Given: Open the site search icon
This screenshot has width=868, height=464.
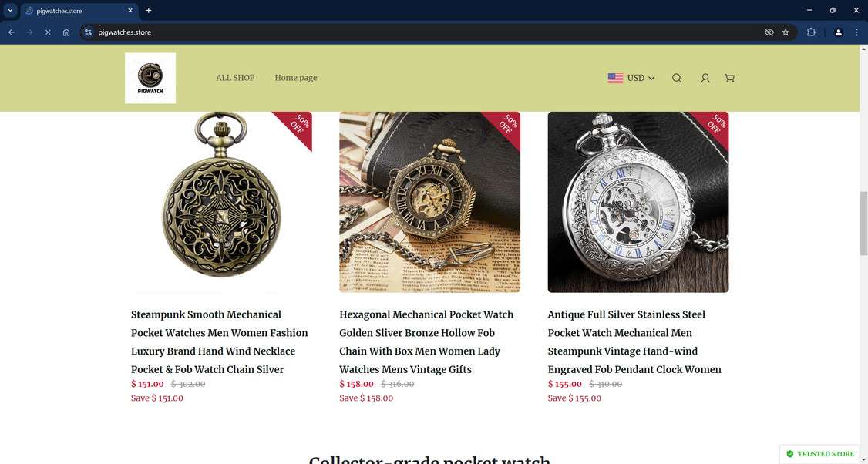Looking at the screenshot, I should point(677,78).
